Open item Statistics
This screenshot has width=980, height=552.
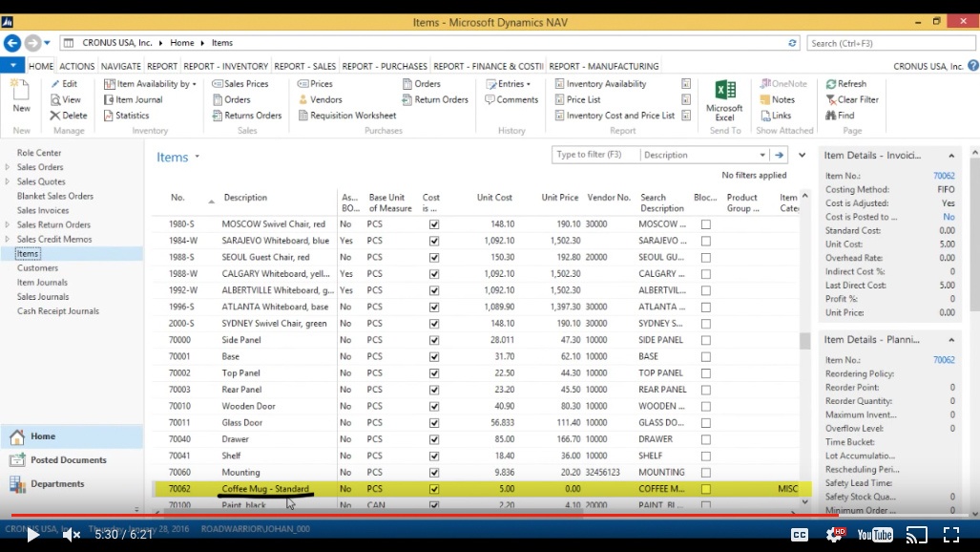126,116
